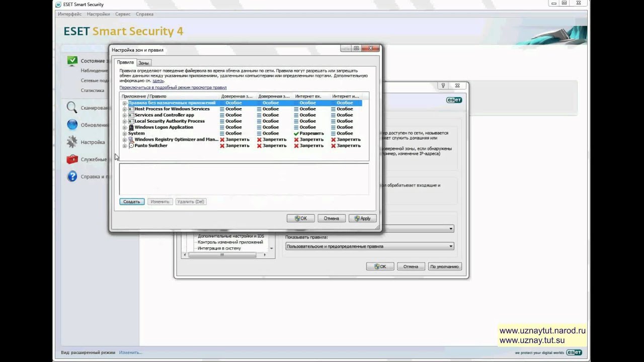This screenshot has width=644, height=362.
Task: Click the blue globe update icon in the sidebar
Action: [72, 125]
